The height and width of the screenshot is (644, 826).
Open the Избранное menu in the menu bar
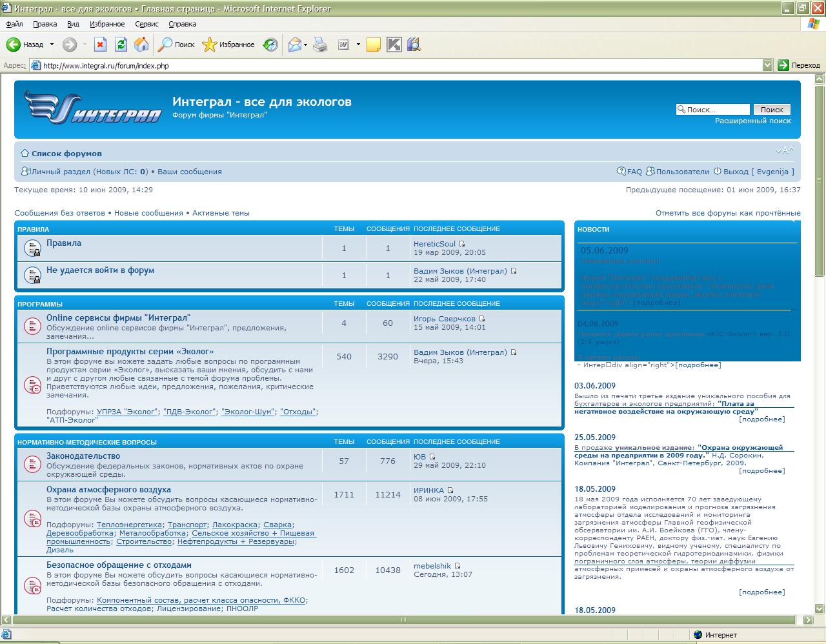pyautogui.click(x=107, y=24)
